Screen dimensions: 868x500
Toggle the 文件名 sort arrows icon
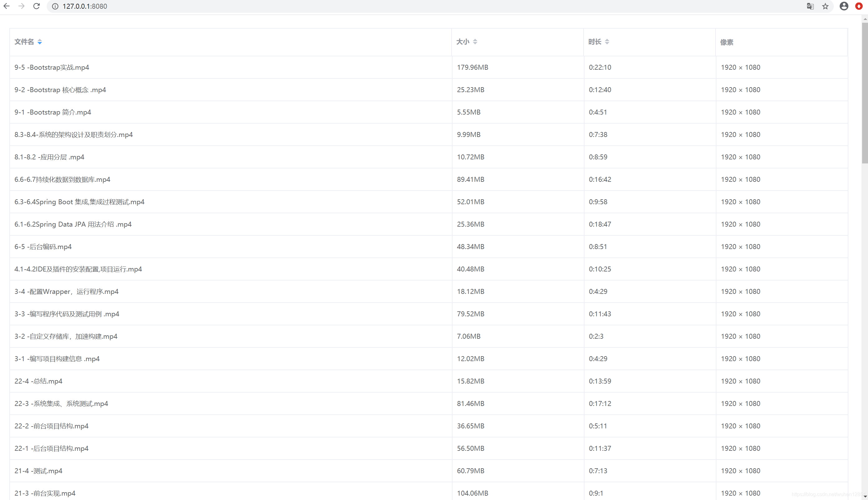click(x=40, y=42)
